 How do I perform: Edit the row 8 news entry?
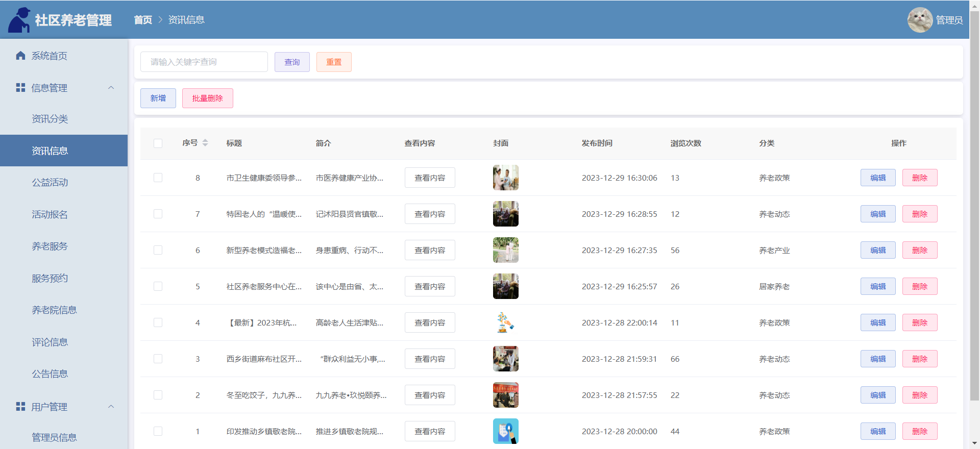click(x=878, y=178)
